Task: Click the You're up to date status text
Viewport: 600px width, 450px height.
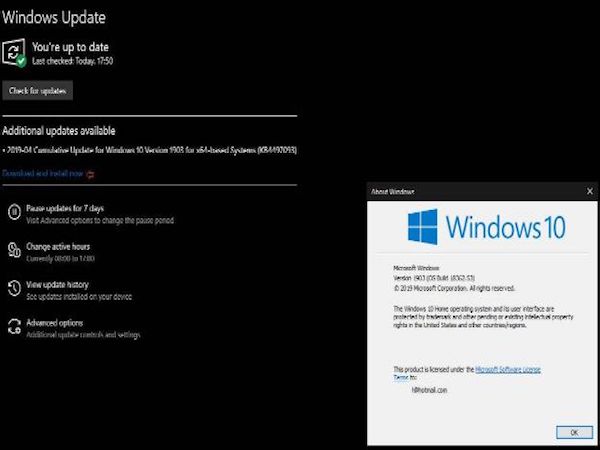Action: [70, 47]
